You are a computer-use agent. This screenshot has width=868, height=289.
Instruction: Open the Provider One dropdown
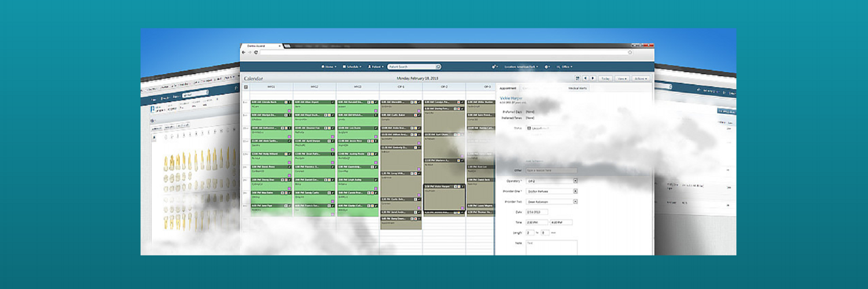tap(552, 191)
